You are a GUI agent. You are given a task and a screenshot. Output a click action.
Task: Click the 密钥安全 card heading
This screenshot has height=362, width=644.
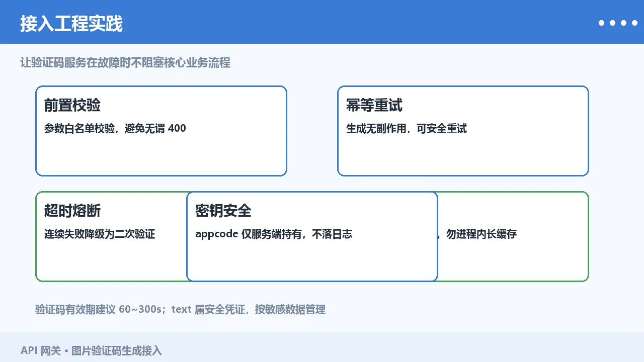pyautogui.click(x=223, y=211)
